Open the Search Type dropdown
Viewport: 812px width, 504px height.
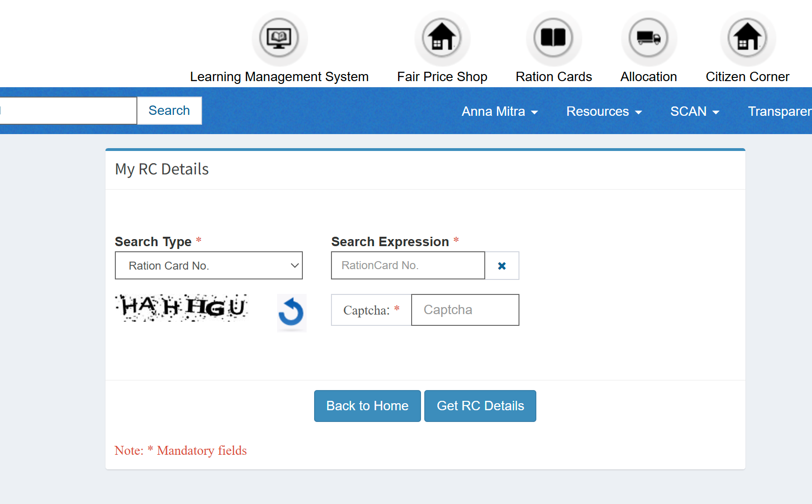[209, 265]
